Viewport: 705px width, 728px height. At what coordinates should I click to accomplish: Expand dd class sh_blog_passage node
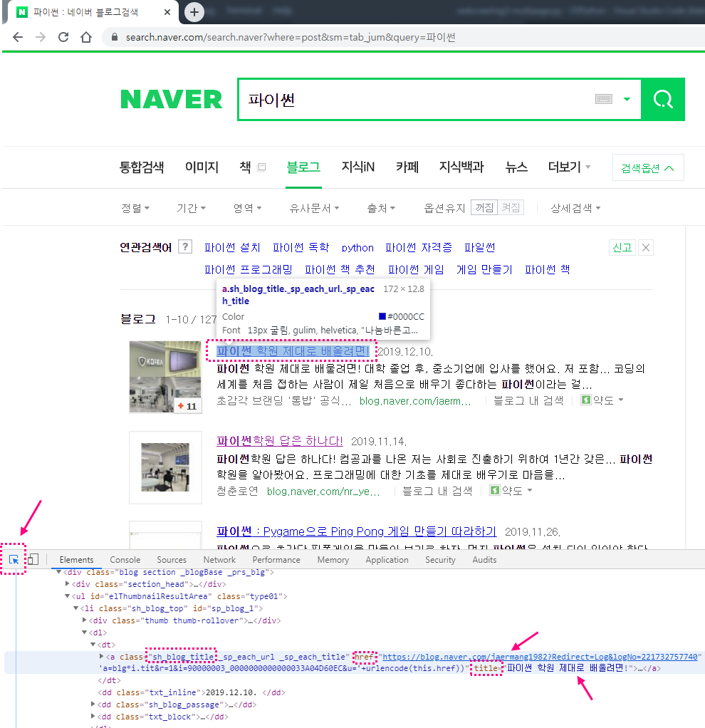click(93, 704)
